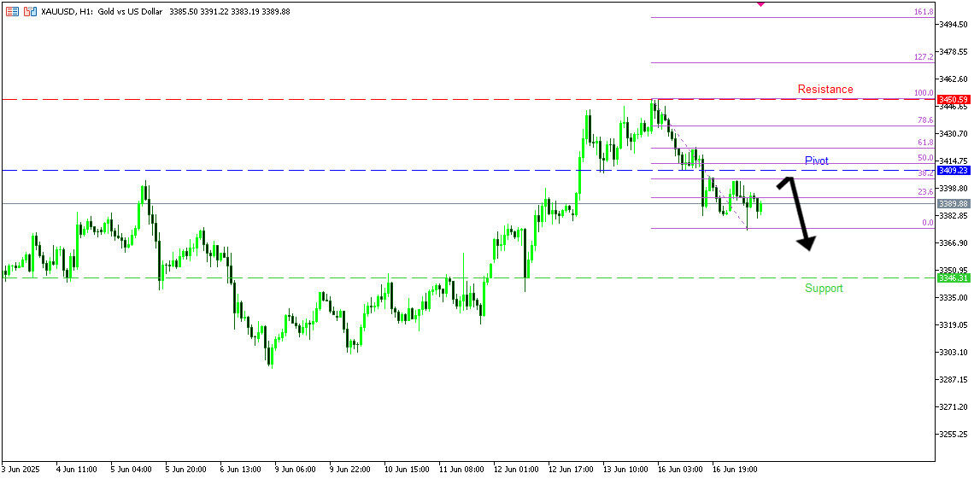Click the 3494.50 price scale value

coord(955,25)
